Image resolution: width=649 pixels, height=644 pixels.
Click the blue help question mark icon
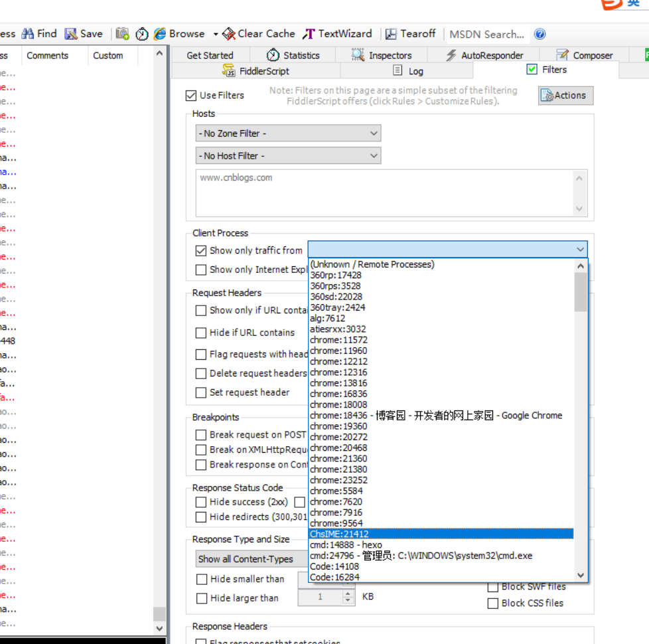click(x=540, y=34)
